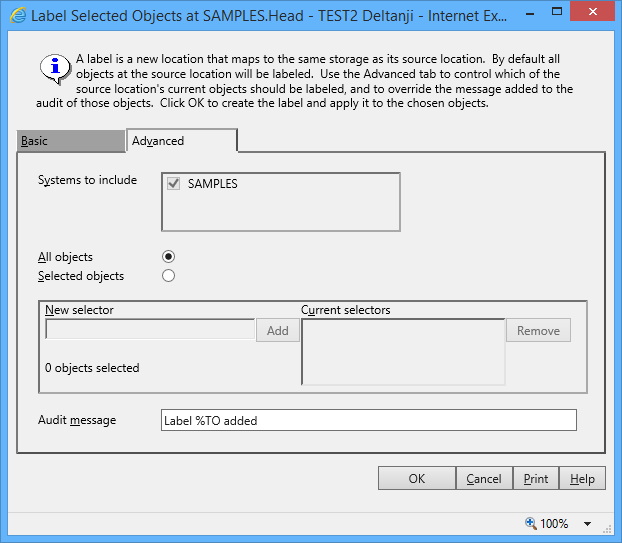Click the Internet Explorer icon in title bar
Screen dimensions: 622x543
pos(17,15)
